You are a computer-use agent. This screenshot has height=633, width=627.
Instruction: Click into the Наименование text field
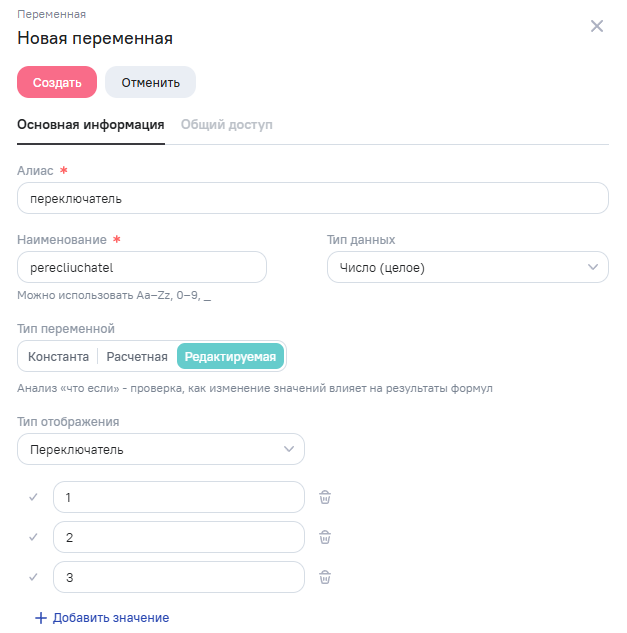point(141,267)
